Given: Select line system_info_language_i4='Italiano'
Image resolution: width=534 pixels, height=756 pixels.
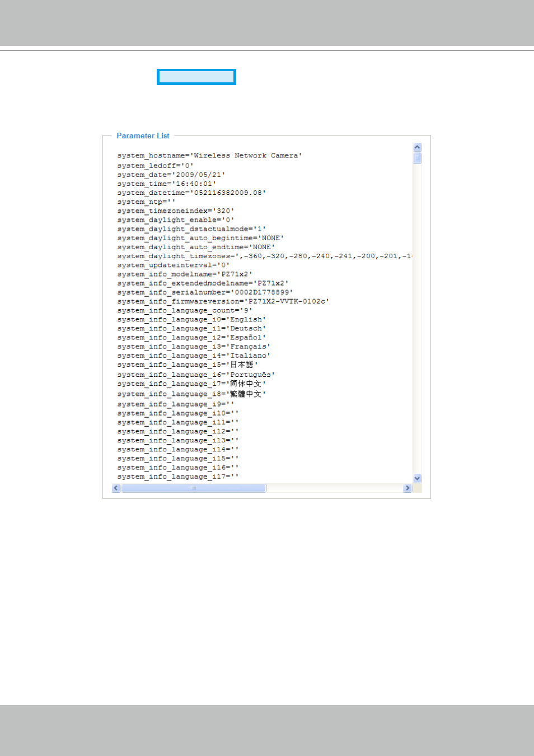Looking at the screenshot, I should click(194, 356).
